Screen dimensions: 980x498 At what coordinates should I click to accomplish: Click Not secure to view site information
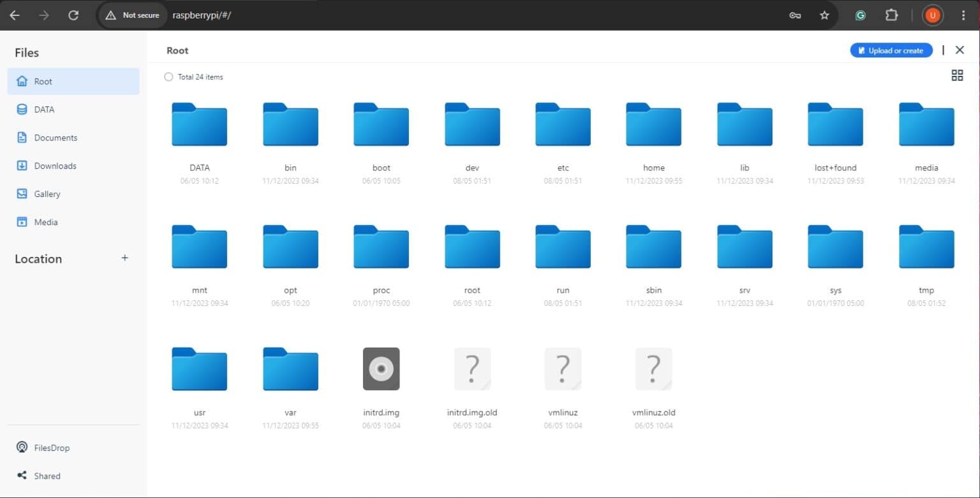coord(131,15)
